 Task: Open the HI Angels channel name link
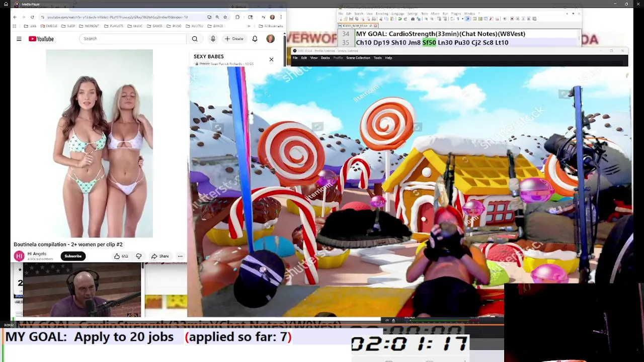37,253
